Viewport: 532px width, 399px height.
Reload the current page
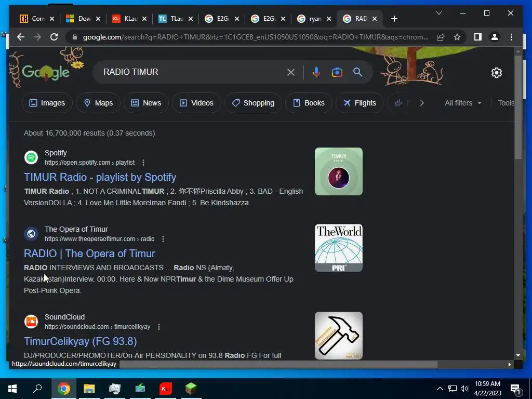click(x=54, y=37)
